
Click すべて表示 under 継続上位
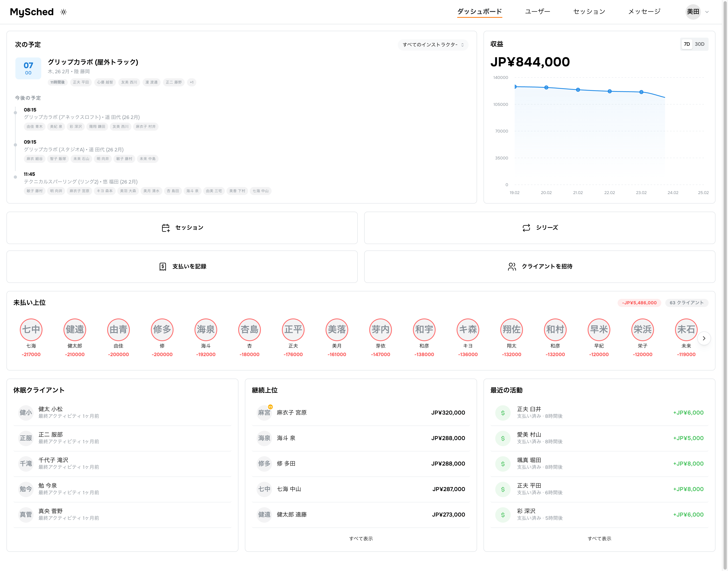tap(361, 538)
